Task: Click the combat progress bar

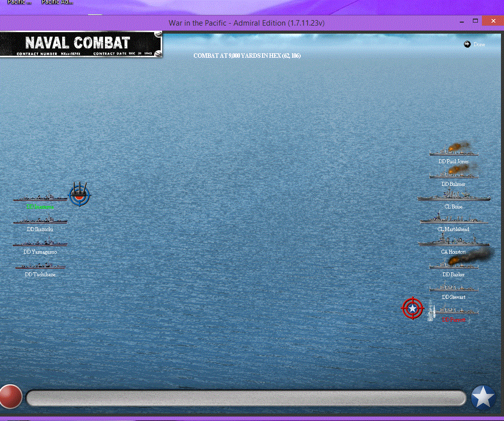Action: coord(246,398)
